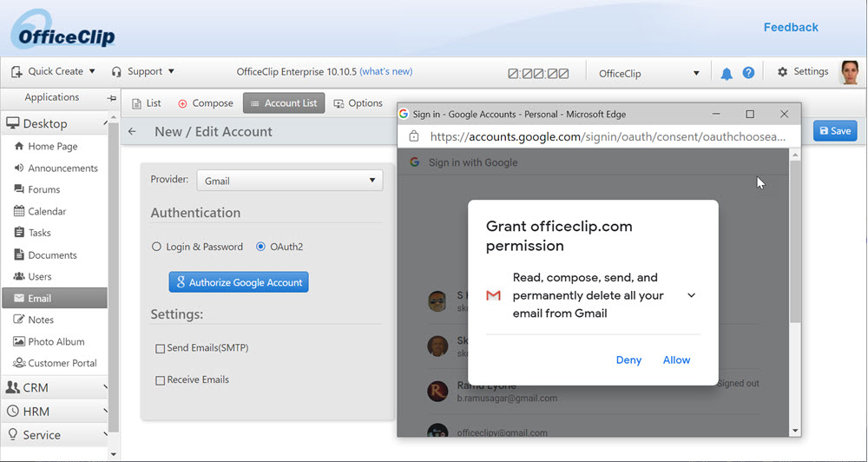Click the scroll-down arrow of the sidebar

point(114,454)
